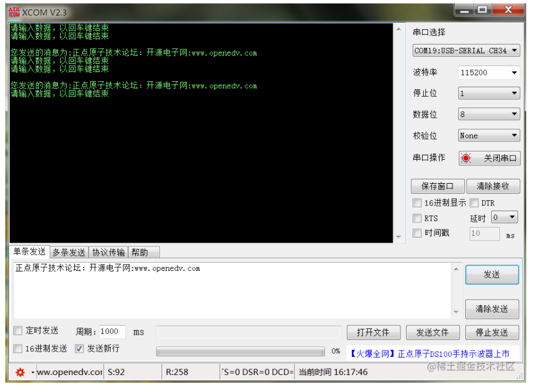Screen dimensions: 535x392
Task: Click the file send progress bar
Action: (240, 352)
